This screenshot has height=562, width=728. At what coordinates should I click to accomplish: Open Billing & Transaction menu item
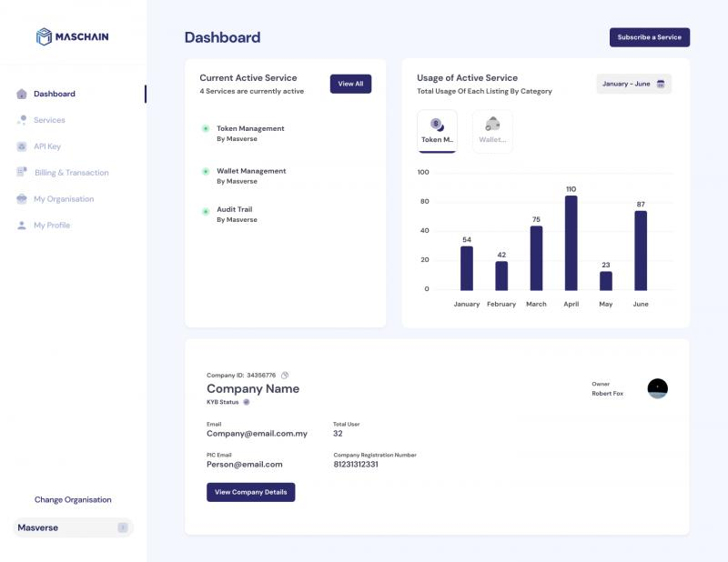(71, 173)
